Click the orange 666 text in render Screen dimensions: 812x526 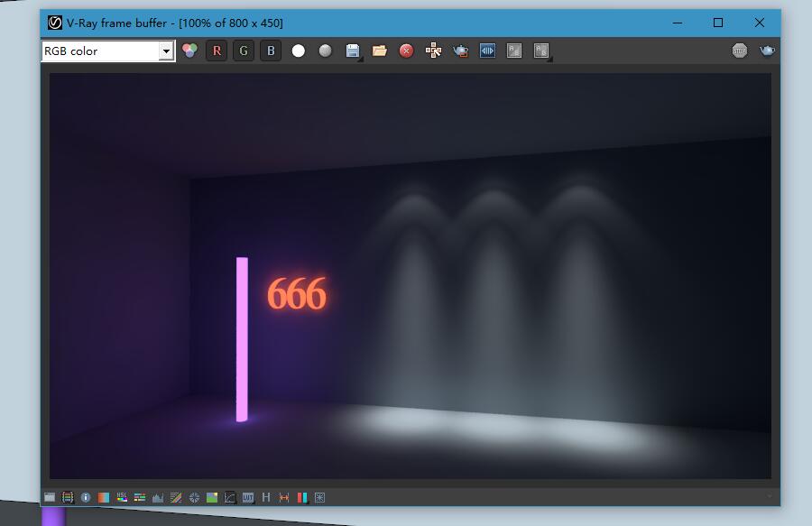(x=297, y=293)
